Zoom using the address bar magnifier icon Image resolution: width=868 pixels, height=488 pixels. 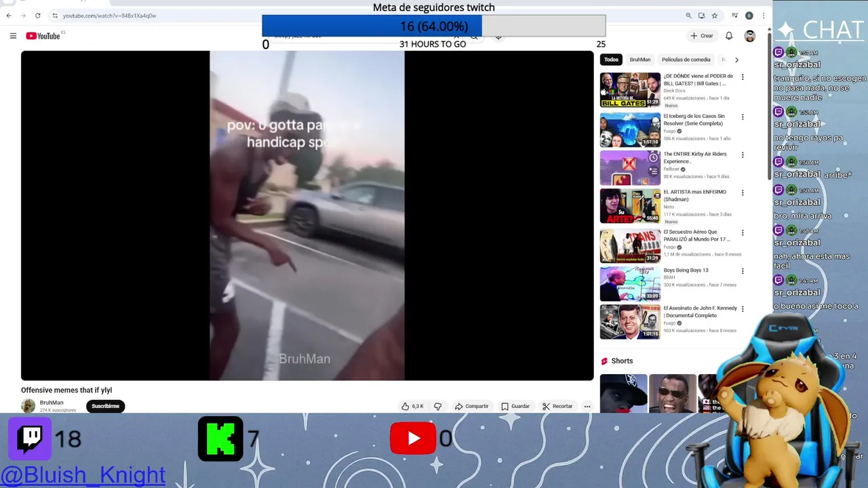[x=688, y=16]
